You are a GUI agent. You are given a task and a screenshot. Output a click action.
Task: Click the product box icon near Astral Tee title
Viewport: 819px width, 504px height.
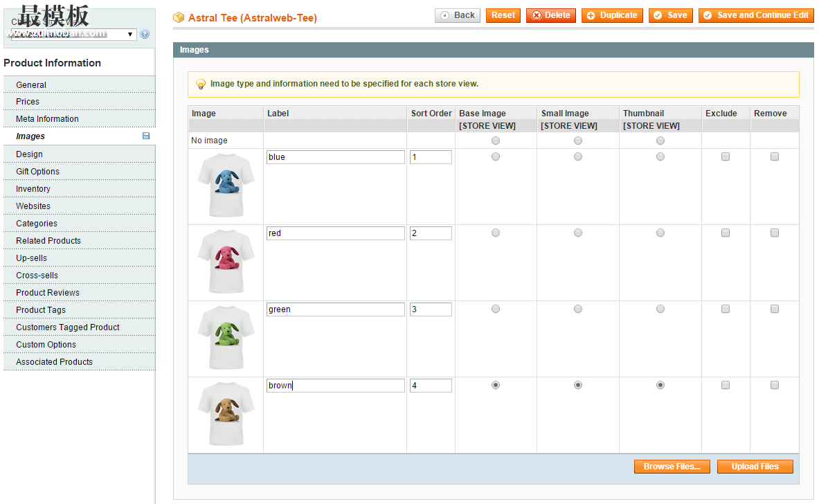click(179, 17)
